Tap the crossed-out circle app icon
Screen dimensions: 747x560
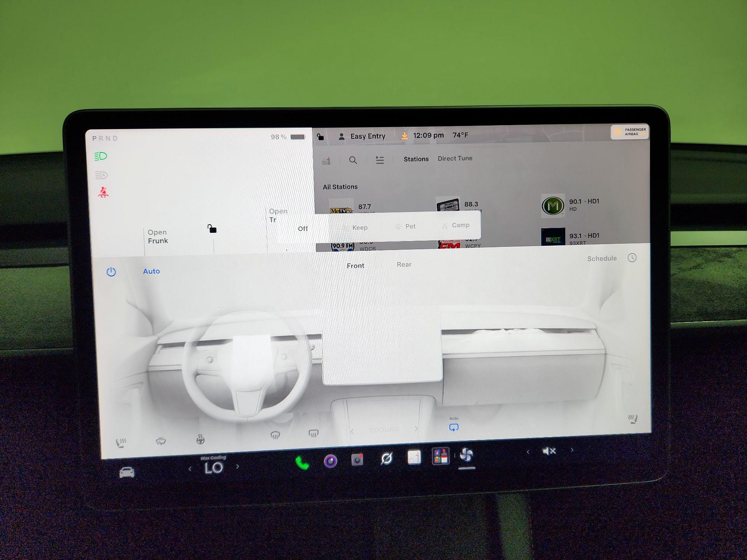tap(386, 458)
